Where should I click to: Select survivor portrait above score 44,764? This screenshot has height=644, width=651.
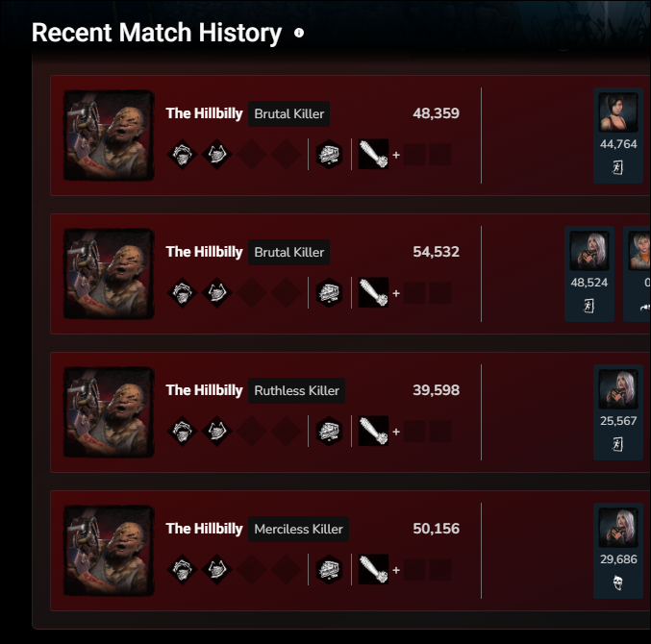[618, 112]
